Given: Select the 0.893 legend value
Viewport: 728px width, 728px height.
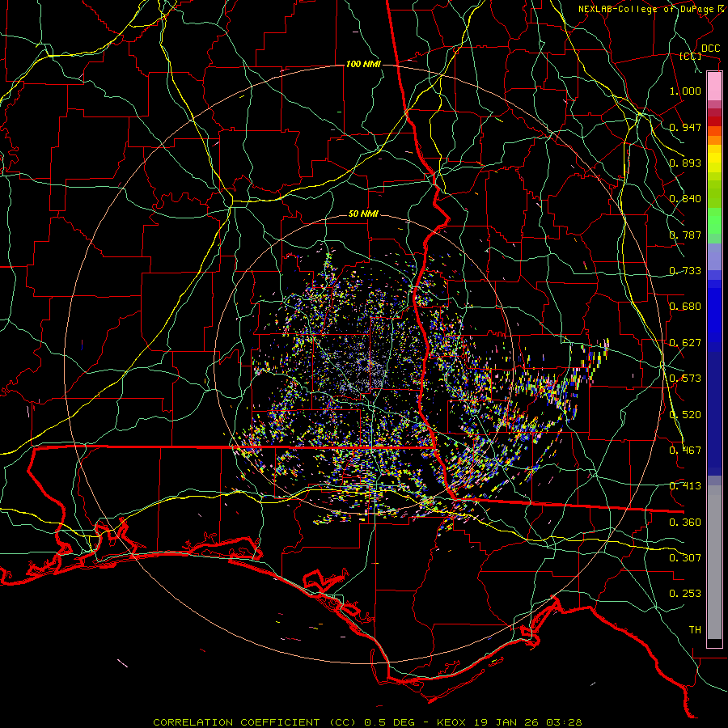Looking at the screenshot, I should click(685, 163).
